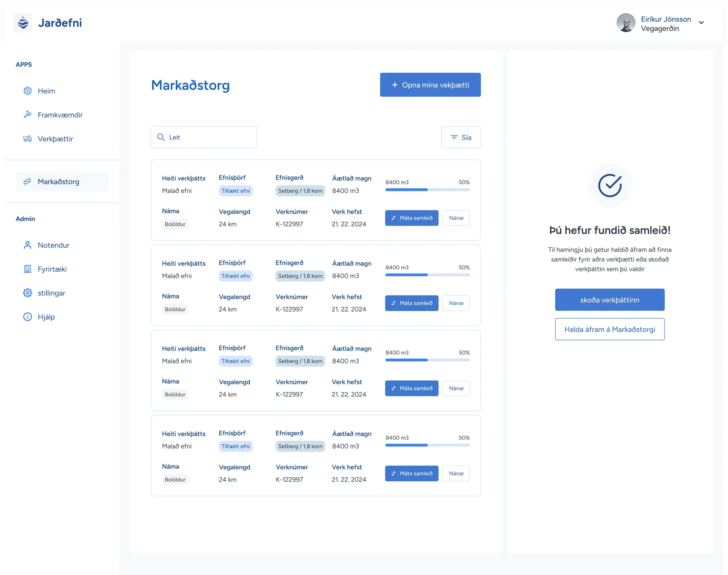The width and height of the screenshot is (728, 575).
Task: Click Nánar in the third card
Action: (x=456, y=388)
